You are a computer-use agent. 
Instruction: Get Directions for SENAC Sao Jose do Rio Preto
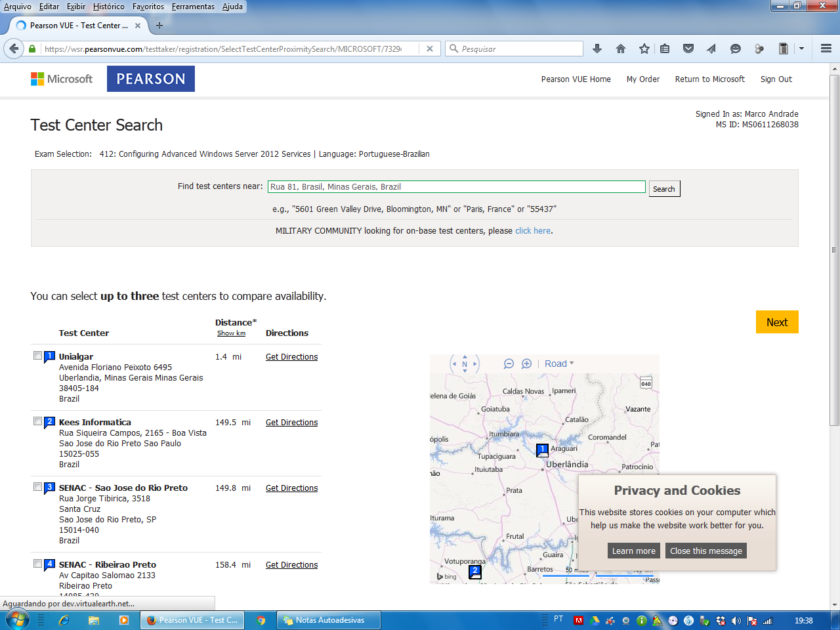(291, 488)
